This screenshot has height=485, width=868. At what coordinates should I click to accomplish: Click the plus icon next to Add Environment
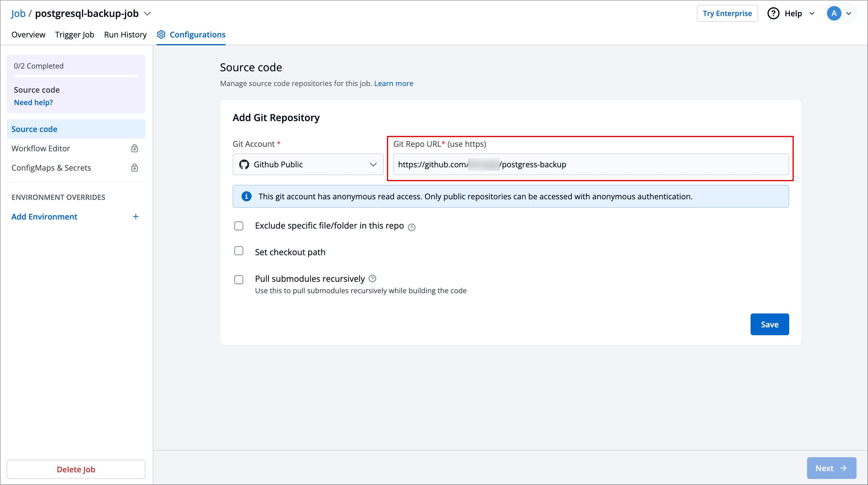tap(136, 216)
